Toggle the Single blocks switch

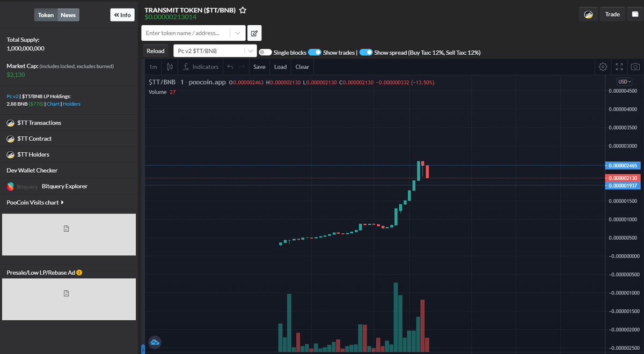click(x=265, y=53)
